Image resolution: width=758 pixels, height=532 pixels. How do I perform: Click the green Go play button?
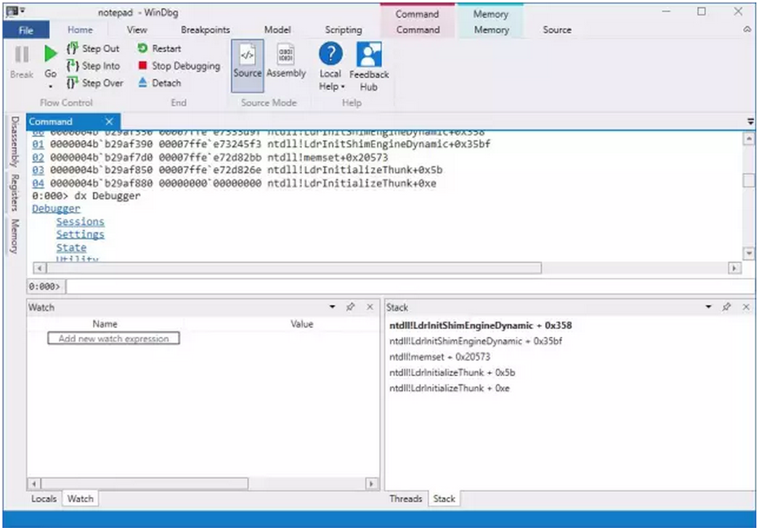point(51,54)
